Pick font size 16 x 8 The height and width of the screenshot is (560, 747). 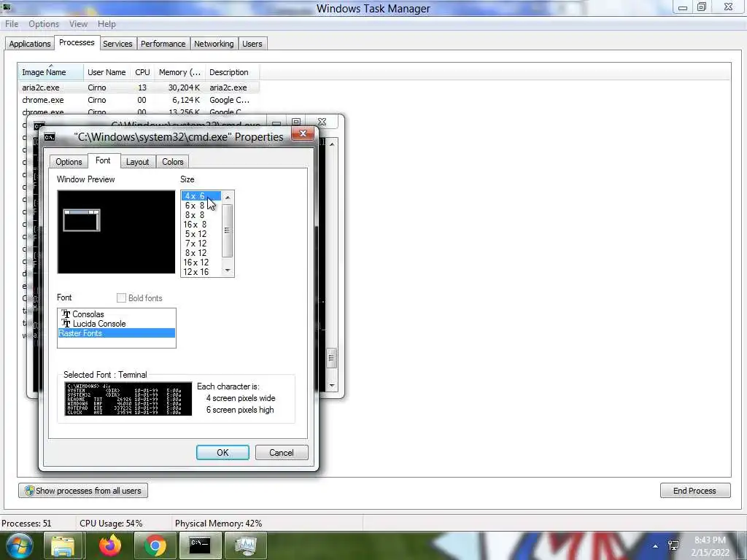[x=201, y=225]
